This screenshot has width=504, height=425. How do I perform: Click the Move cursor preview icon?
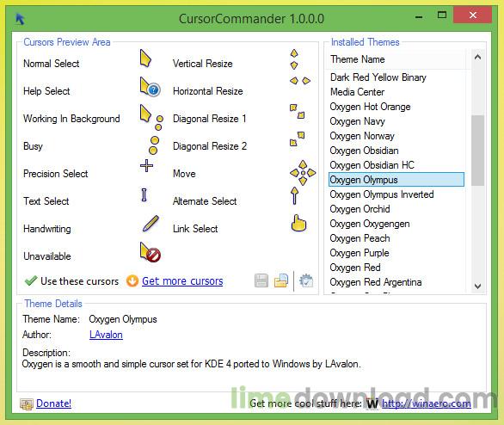point(303,173)
